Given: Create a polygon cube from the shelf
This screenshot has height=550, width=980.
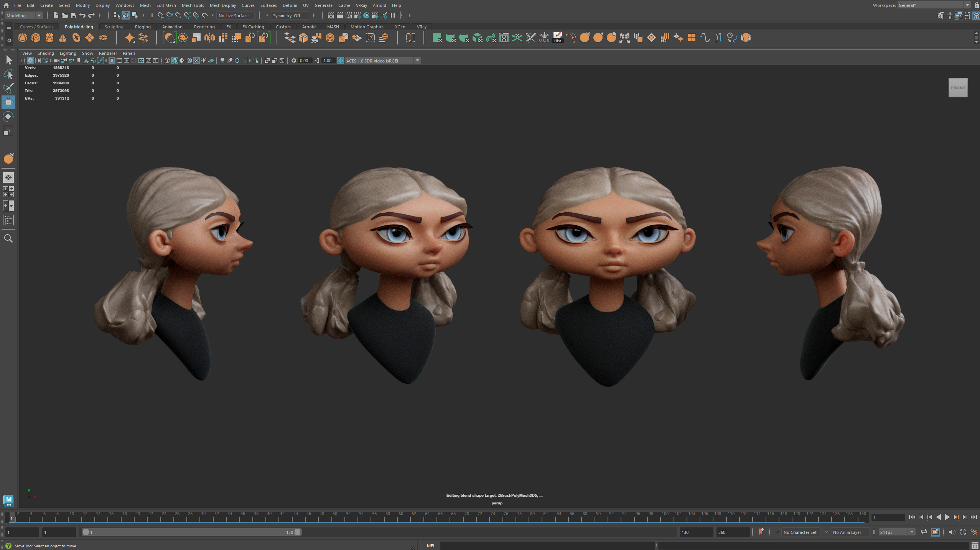Looking at the screenshot, I should point(36,38).
